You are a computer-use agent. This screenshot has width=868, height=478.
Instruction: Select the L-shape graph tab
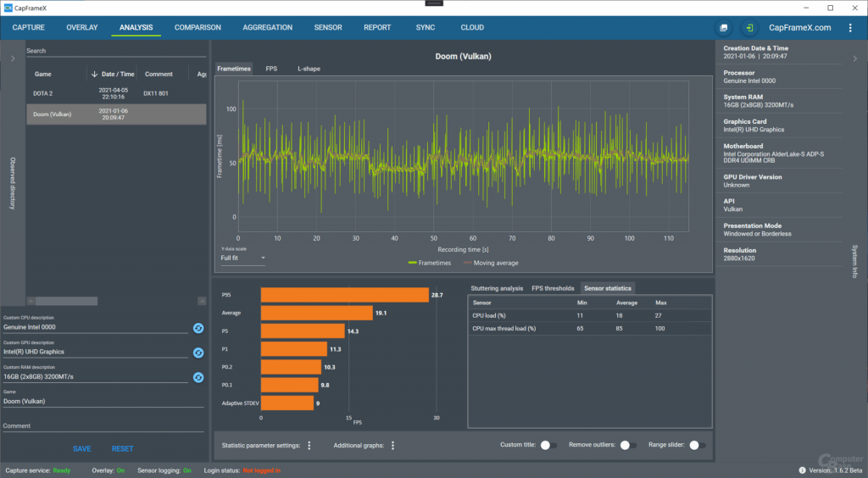pos(308,68)
